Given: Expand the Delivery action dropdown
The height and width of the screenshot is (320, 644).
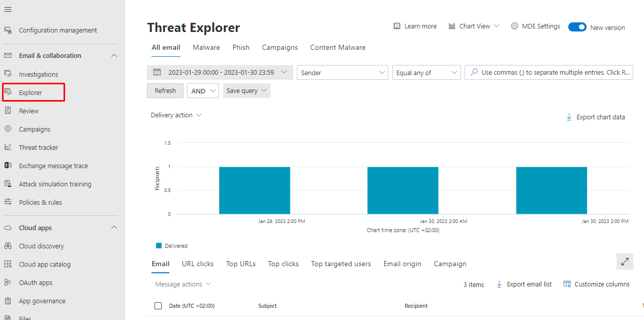Looking at the screenshot, I should [x=176, y=115].
